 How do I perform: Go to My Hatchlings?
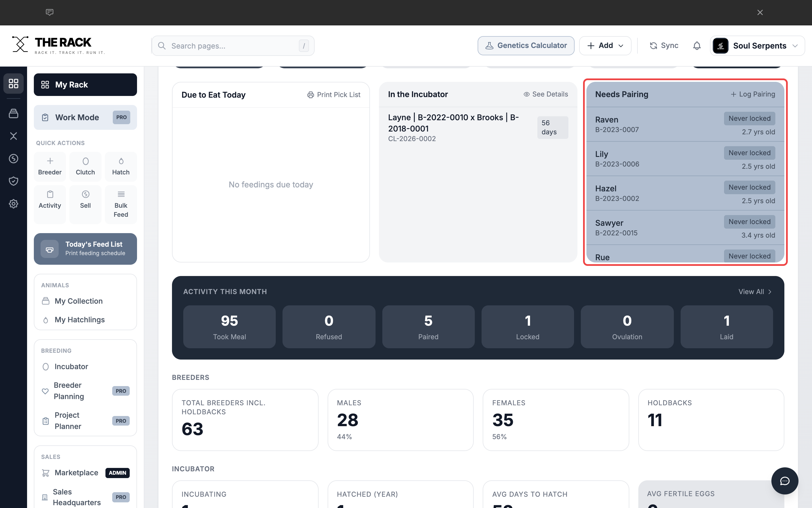[x=85, y=320]
